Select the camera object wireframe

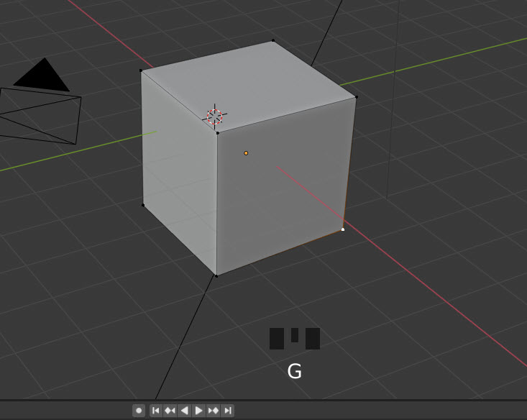(40, 101)
